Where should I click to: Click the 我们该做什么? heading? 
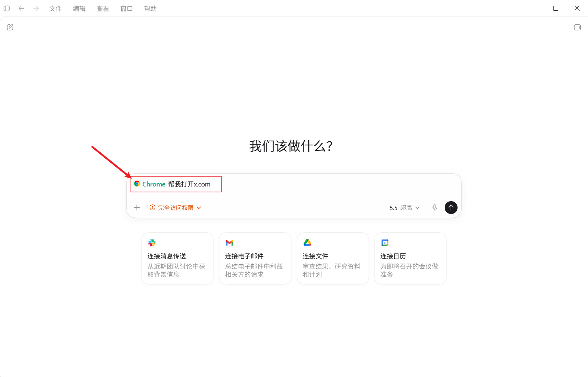pyautogui.click(x=291, y=146)
